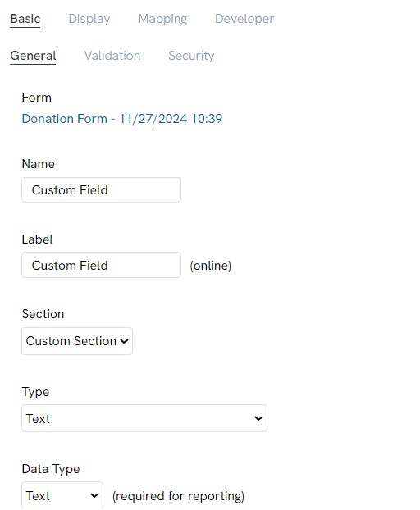The width and height of the screenshot is (420, 510).
Task: Click the chevron arrow on Type dropdown
Action: coord(258,418)
